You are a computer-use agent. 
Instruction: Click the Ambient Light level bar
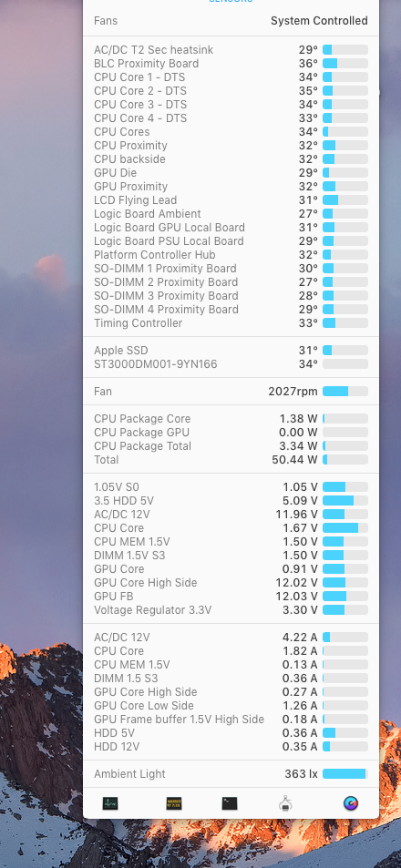pos(345,774)
